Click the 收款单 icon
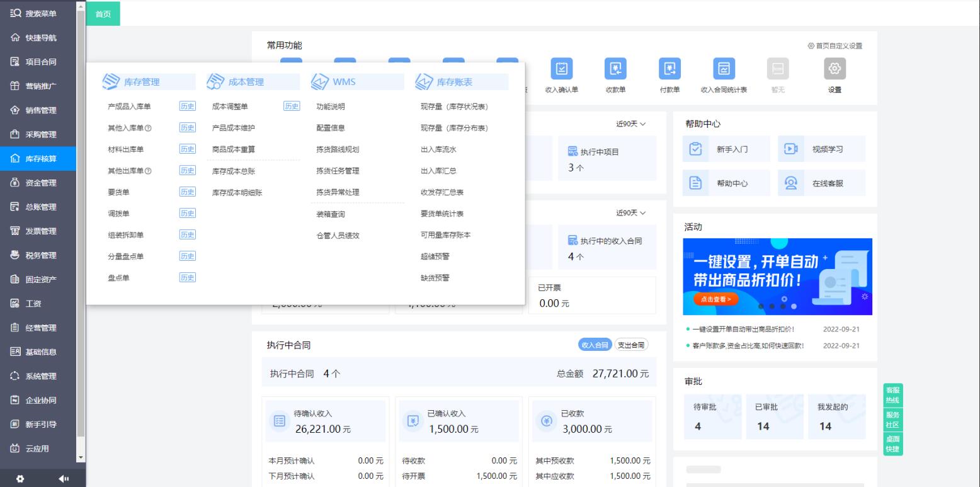The width and height of the screenshot is (980, 487). 615,76
